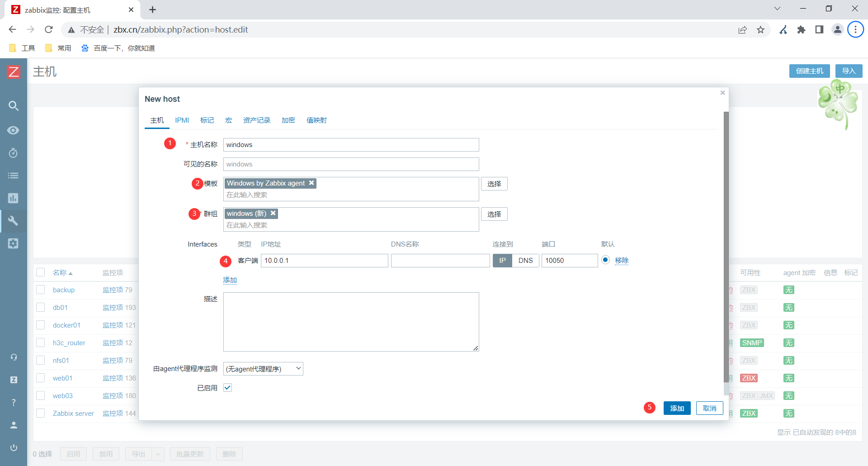Open the Administration gear icon menu
Image resolution: width=868 pixels, height=466 pixels.
tap(14, 243)
